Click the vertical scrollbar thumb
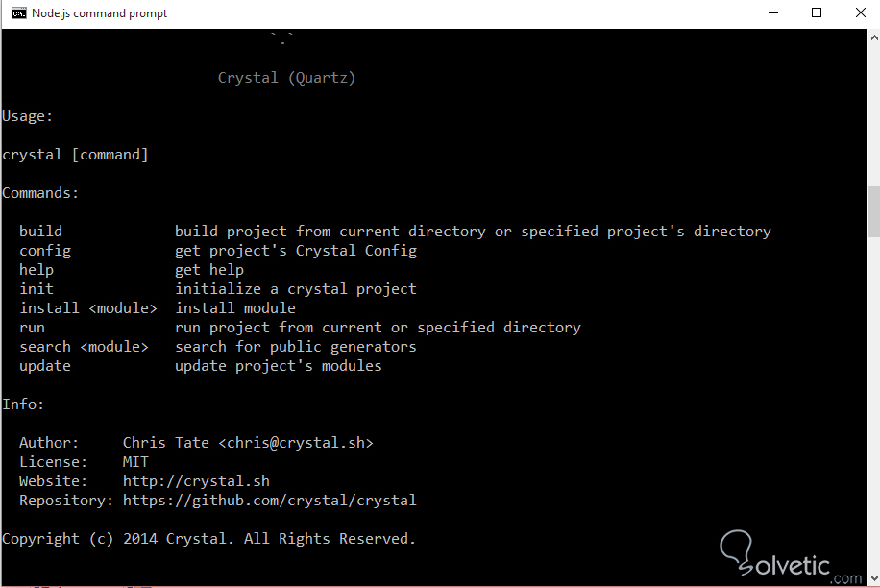 pyautogui.click(x=873, y=211)
